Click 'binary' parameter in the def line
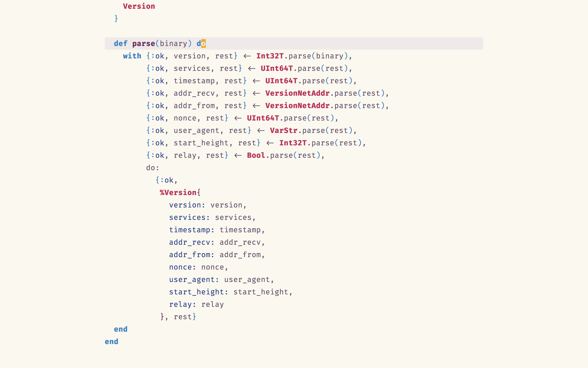The width and height of the screenshot is (588, 368). click(173, 43)
